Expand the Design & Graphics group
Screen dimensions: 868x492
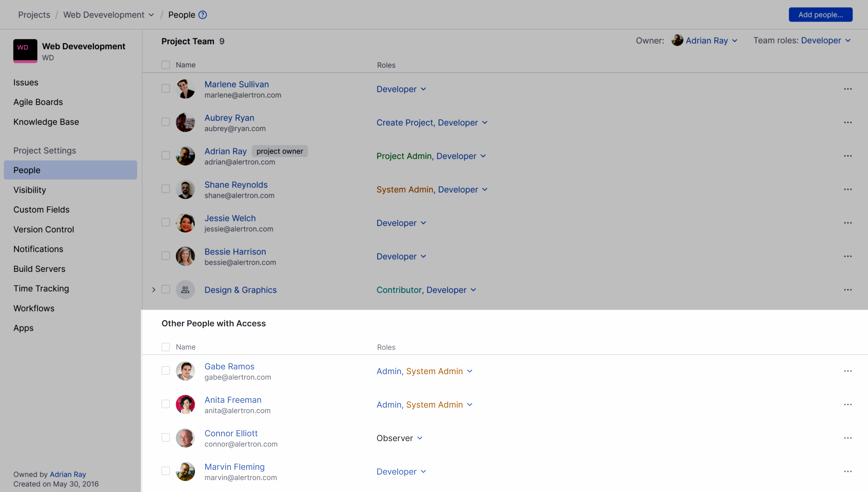pyautogui.click(x=154, y=290)
